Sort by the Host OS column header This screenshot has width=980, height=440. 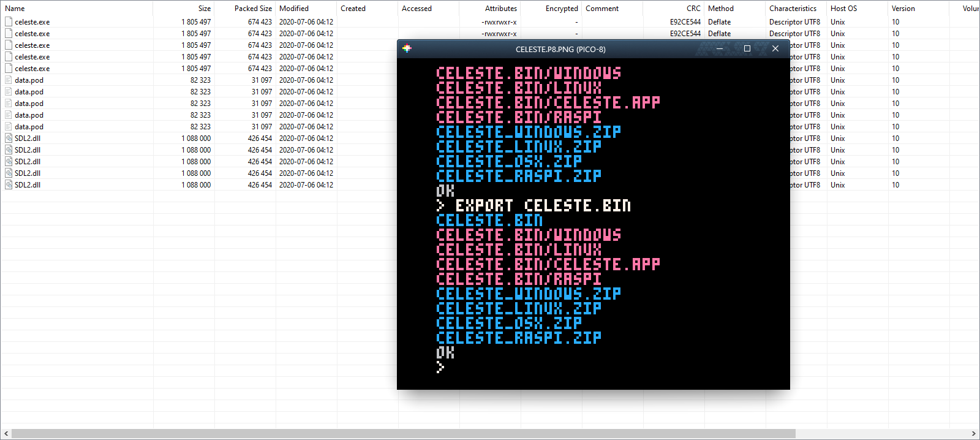click(x=858, y=9)
